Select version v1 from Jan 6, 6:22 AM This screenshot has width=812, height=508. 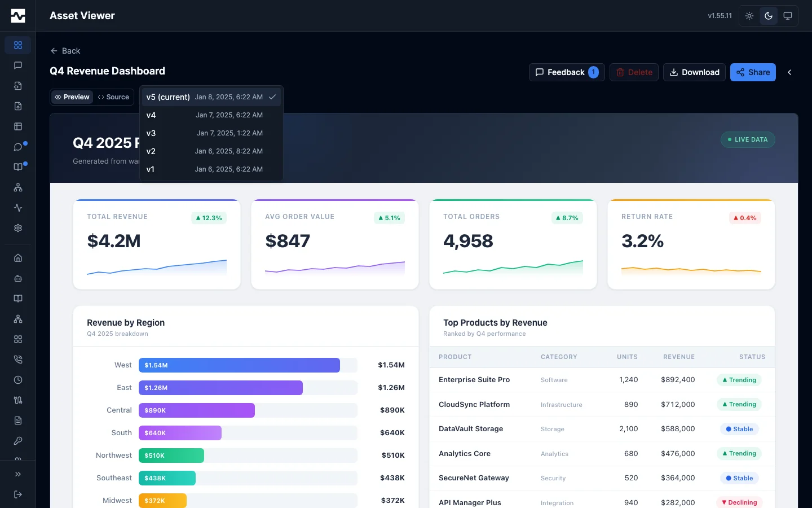211,169
